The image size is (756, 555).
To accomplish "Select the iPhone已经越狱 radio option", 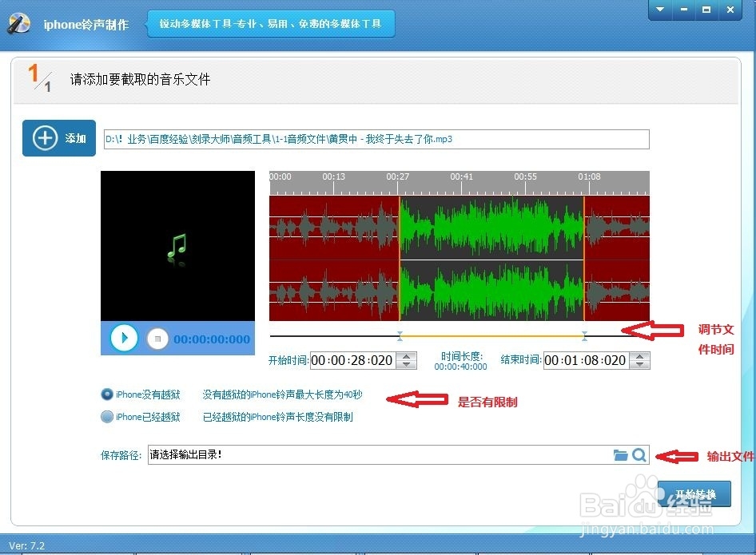I will [106, 417].
